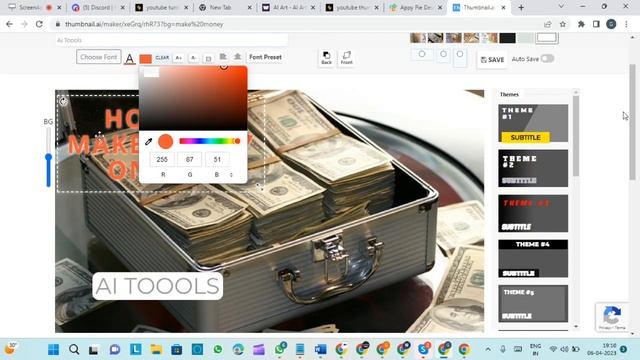Click the text box icon beside A-
Viewport: 640px width, 360px height.
tap(208, 58)
